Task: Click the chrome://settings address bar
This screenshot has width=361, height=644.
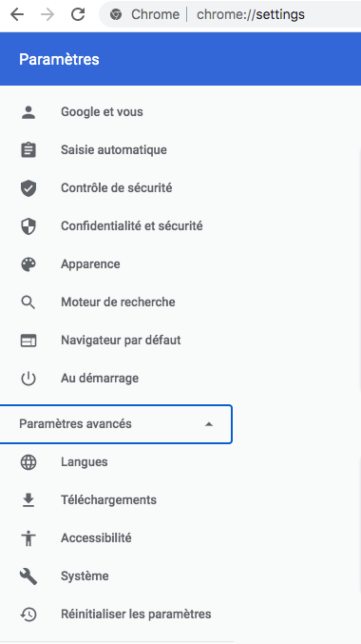Action: (x=250, y=15)
